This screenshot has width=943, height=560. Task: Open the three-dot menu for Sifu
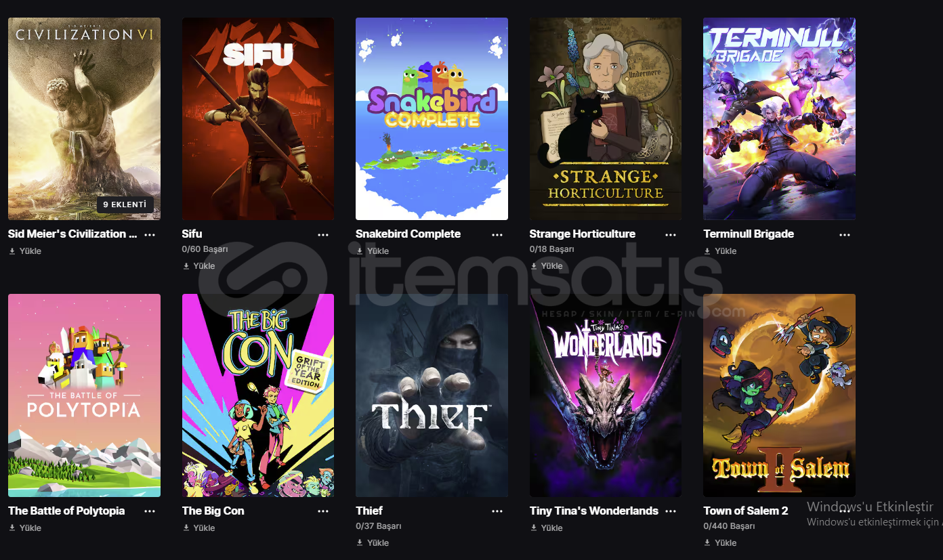pyautogui.click(x=323, y=235)
